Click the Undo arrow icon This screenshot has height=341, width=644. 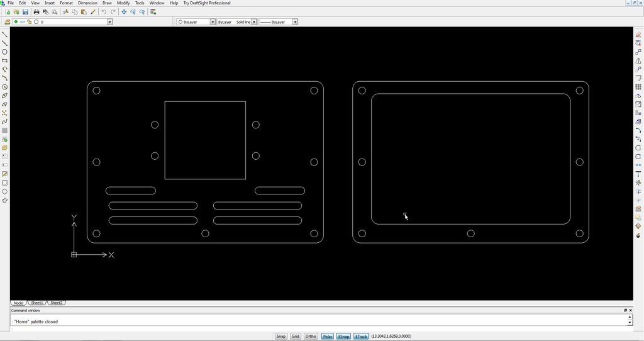(x=104, y=12)
